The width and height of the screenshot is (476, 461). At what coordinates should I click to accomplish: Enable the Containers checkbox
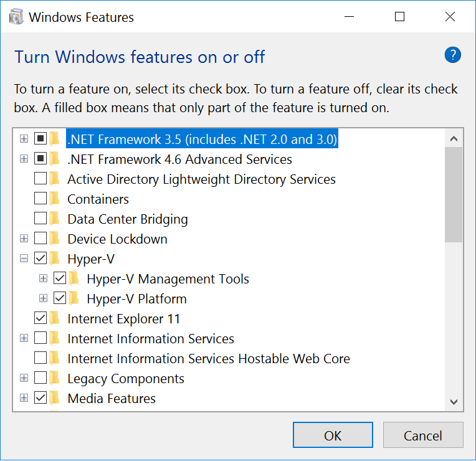tap(40, 199)
